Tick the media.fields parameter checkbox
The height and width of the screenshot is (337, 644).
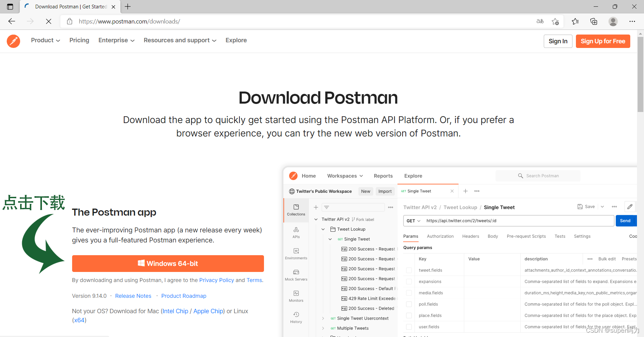pyautogui.click(x=409, y=293)
